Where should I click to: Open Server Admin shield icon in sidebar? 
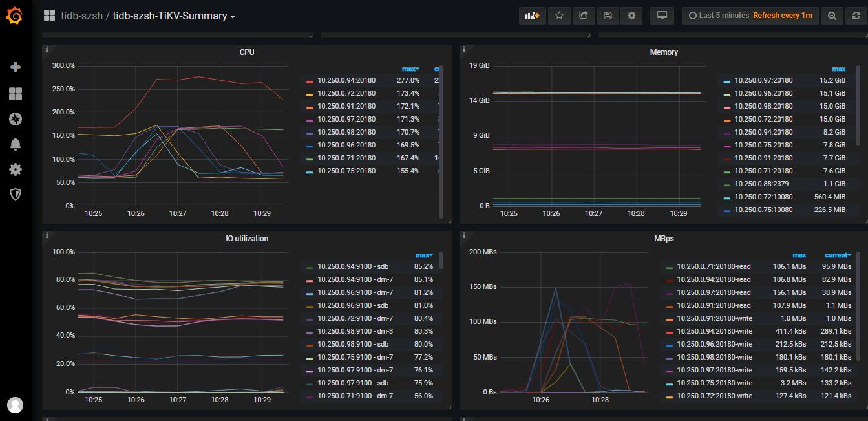click(16, 195)
